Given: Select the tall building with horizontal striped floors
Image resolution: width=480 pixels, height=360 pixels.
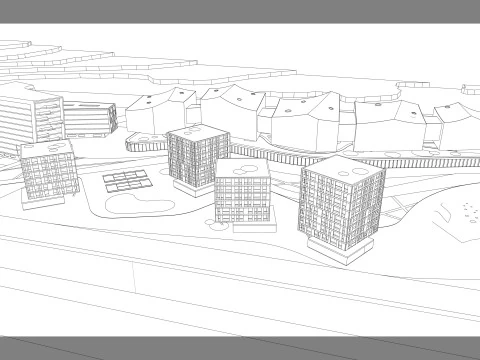Looking at the screenshot, I should pos(32,118).
